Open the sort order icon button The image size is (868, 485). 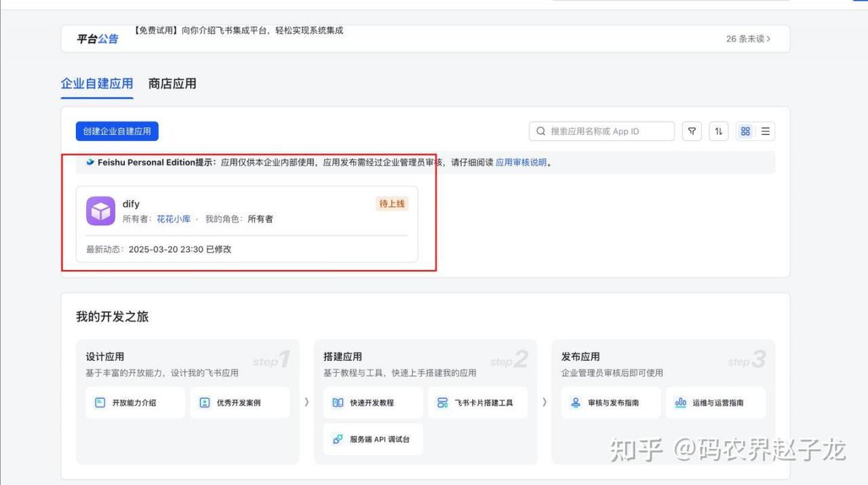point(719,132)
